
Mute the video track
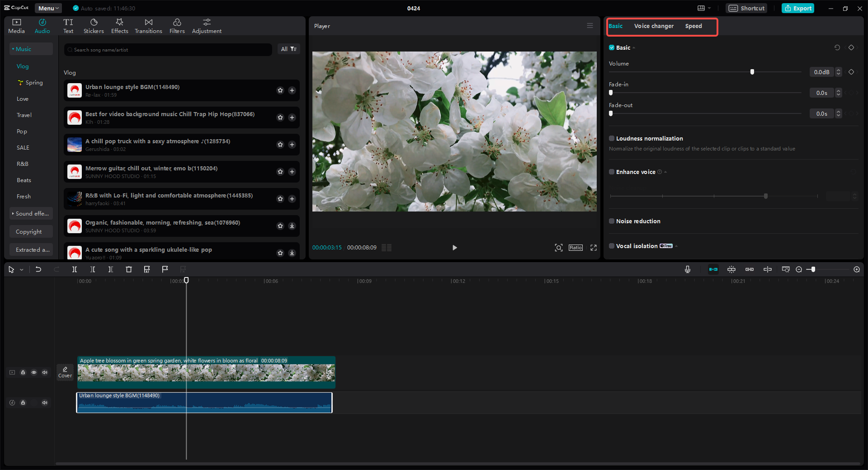[x=45, y=372]
